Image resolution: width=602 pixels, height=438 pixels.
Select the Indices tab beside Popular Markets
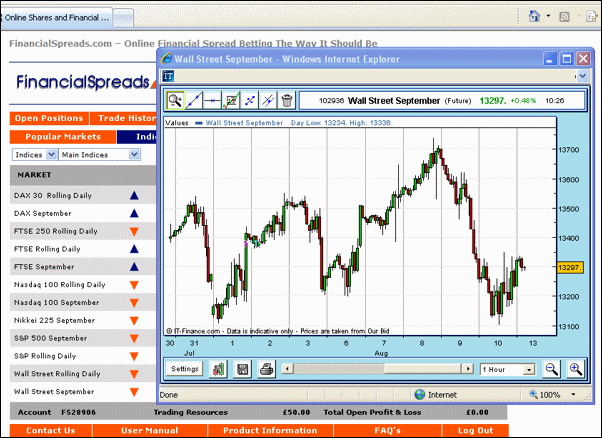[137, 137]
